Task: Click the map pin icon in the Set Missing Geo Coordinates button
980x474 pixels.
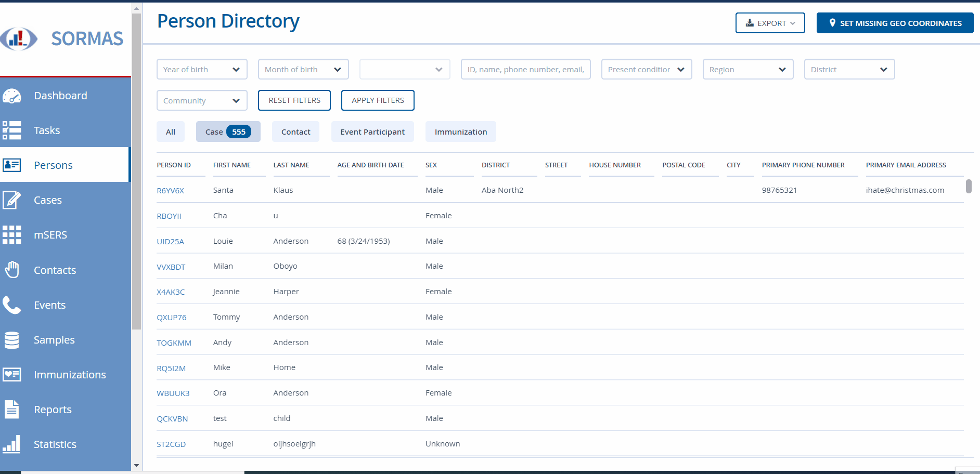Action: (x=832, y=23)
